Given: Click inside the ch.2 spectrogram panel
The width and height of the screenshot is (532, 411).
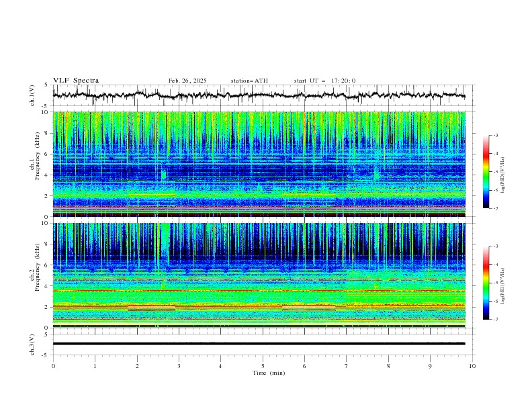Looking at the screenshot, I should [259, 275].
